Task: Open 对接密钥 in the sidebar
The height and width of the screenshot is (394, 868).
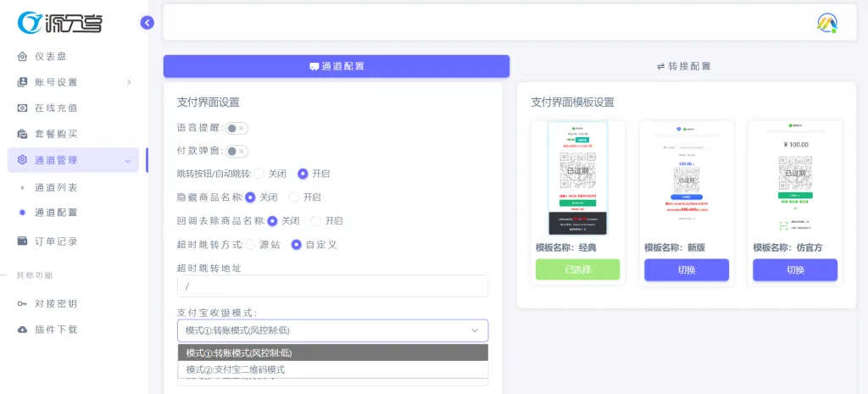Action: (56, 304)
